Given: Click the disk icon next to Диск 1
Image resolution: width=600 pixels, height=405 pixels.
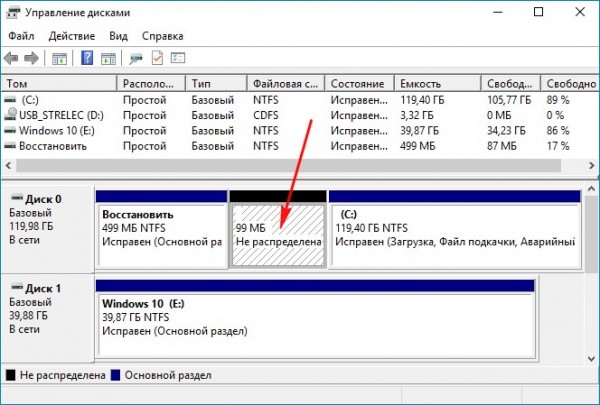Looking at the screenshot, I should 17,287.
